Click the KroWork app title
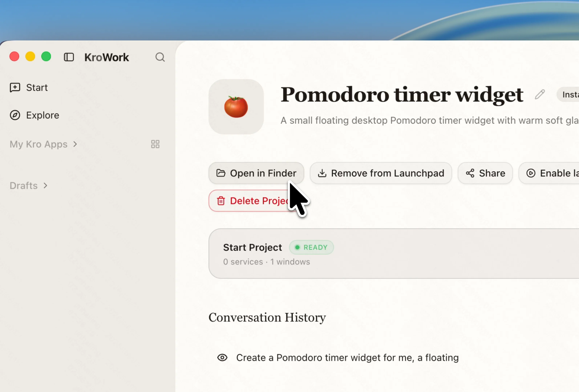Viewport: 579px width, 392px height. (107, 57)
